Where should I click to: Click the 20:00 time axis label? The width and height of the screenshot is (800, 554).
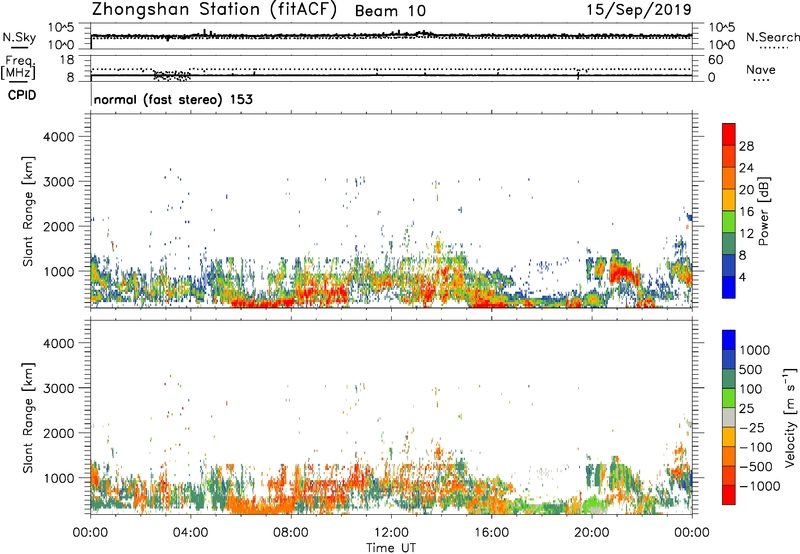click(592, 533)
